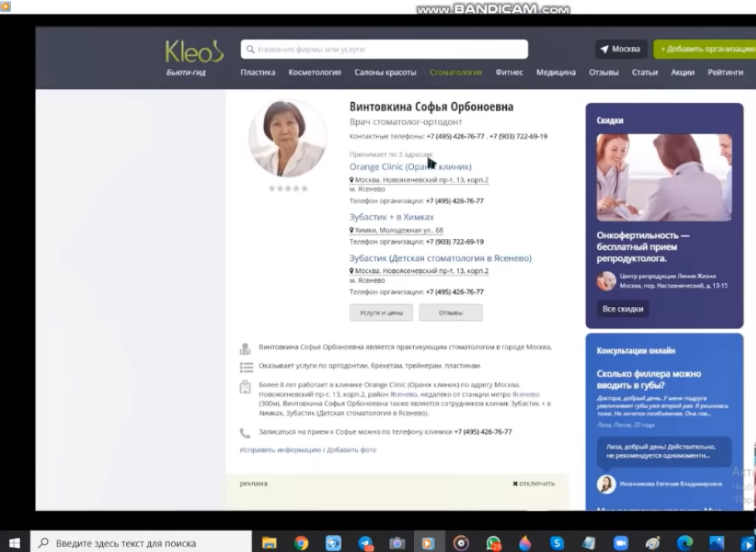Viewport: 756px width, 552px height.
Task: Open the Медицина section
Action: click(556, 72)
